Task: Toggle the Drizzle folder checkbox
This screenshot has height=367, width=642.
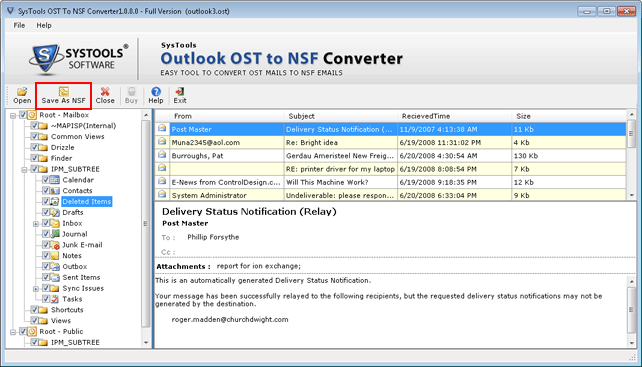Action: pos(34,147)
